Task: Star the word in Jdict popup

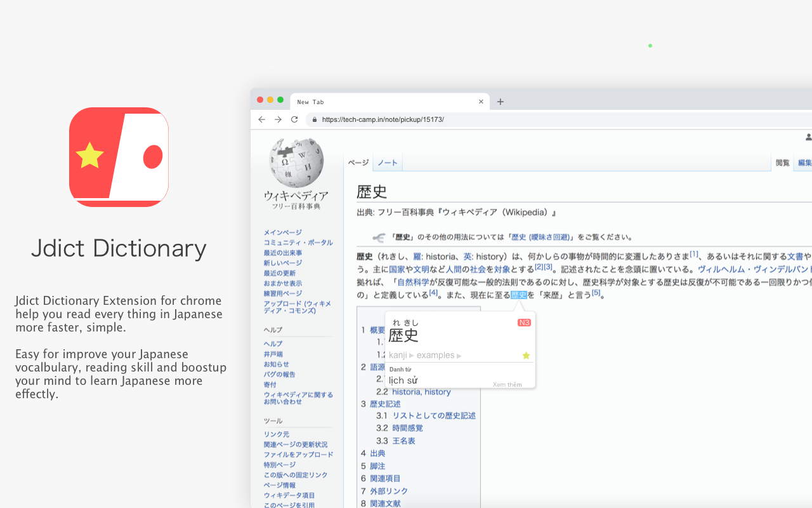Action: 526,356
